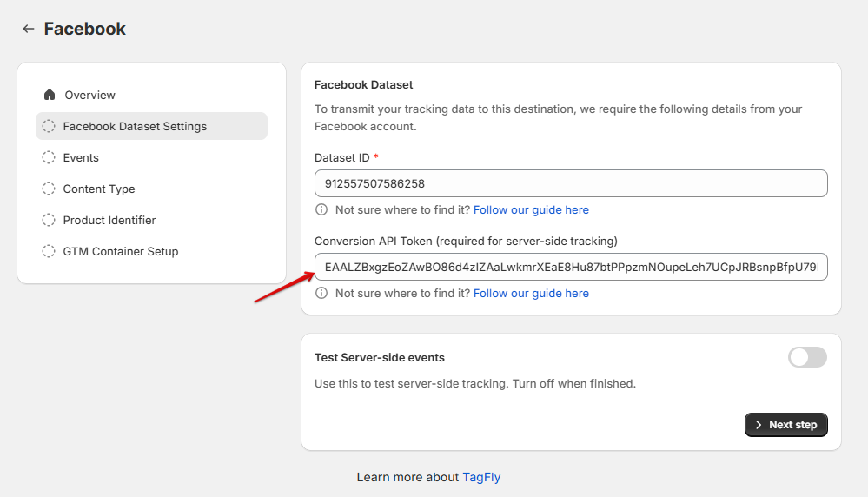Open the Overview section in sidebar

(89, 95)
